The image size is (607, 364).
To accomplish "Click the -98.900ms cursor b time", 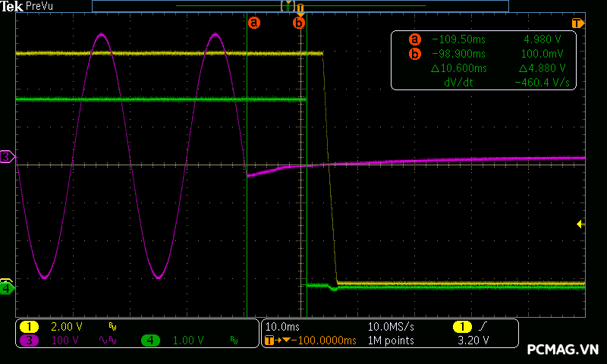I will pyautogui.click(x=458, y=54).
